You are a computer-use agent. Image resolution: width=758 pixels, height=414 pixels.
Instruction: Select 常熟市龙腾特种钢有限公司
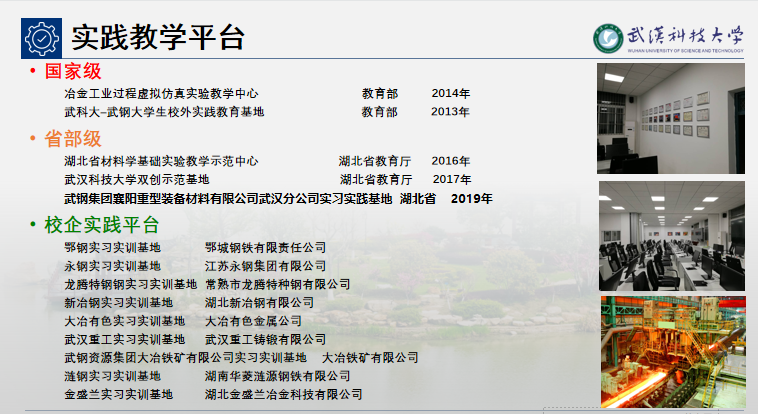pos(277,284)
